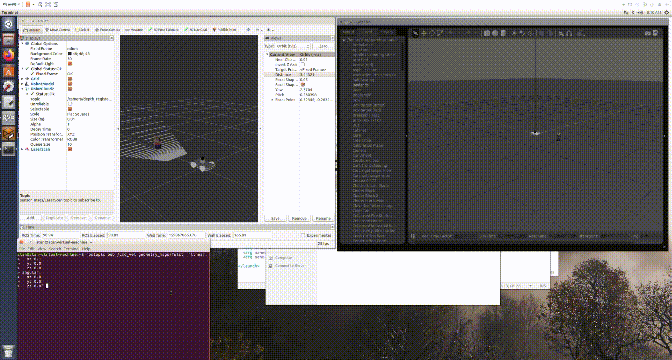Screen dimensions: 672x360
Task: Open the Trash in Ubuntu dock
Action: (x=9, y=350)
